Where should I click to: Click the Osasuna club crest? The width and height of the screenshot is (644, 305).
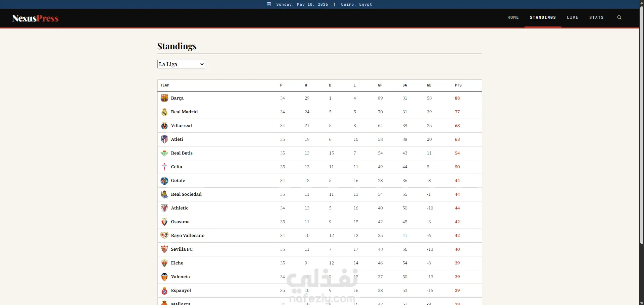point(164,222)
